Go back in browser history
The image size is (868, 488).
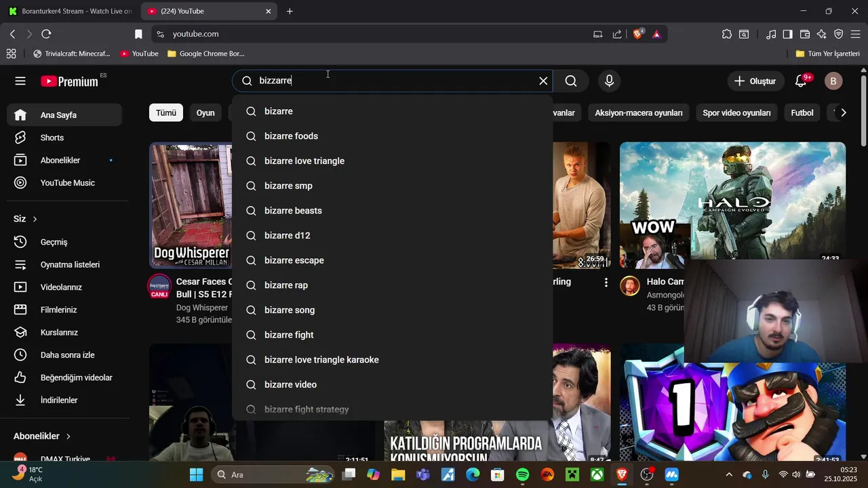click(x=12, y=34)
